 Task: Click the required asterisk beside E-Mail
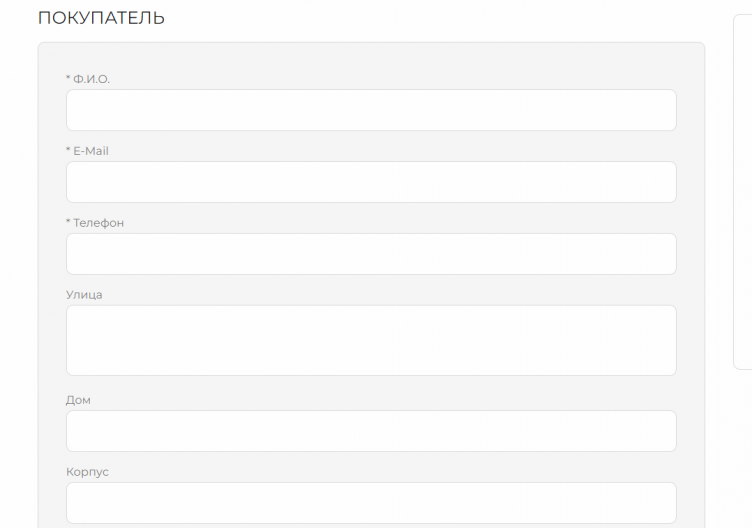[68, 150]
